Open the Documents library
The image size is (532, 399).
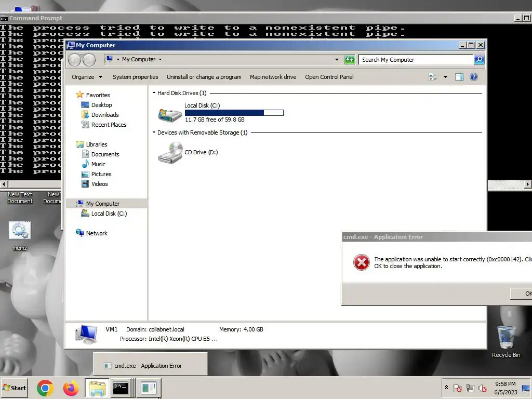(x=105, y=154)
